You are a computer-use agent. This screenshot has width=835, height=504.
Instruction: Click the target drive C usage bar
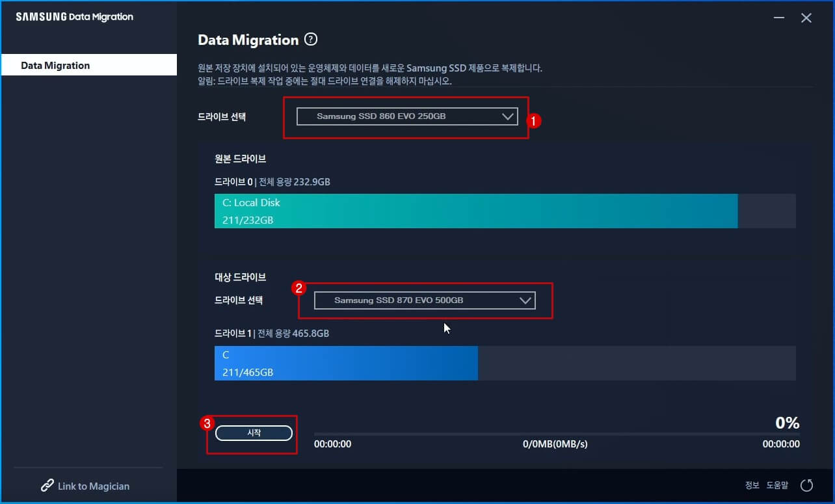click(x=505, y=363)
